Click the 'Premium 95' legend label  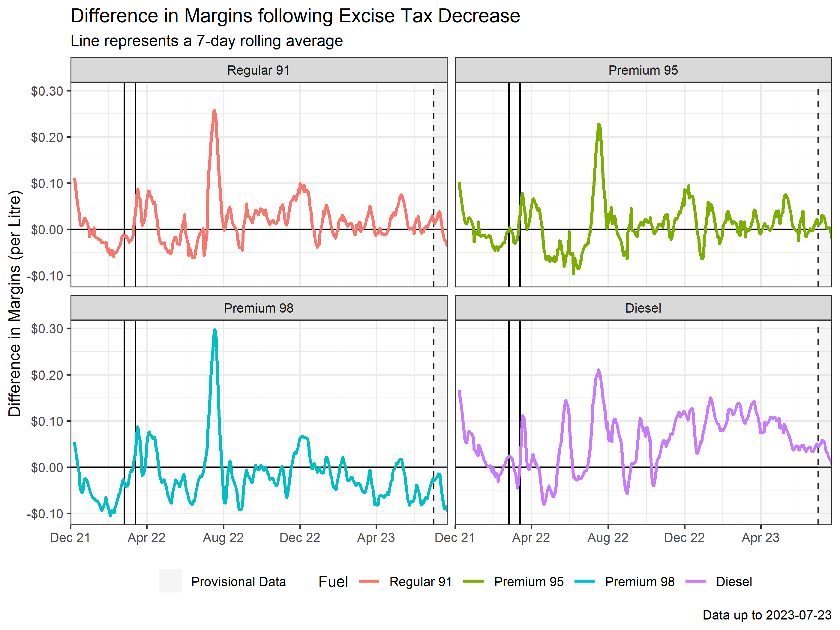click(529, 582)
